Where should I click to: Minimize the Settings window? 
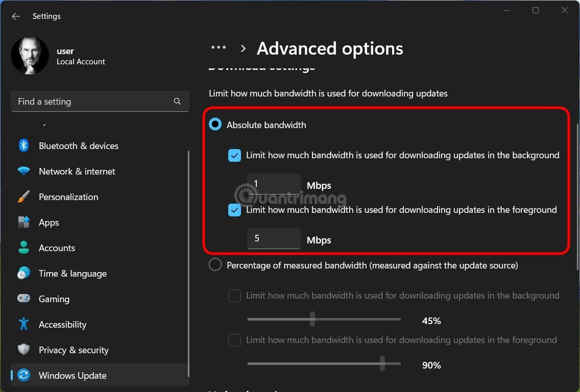coord(506,10)
